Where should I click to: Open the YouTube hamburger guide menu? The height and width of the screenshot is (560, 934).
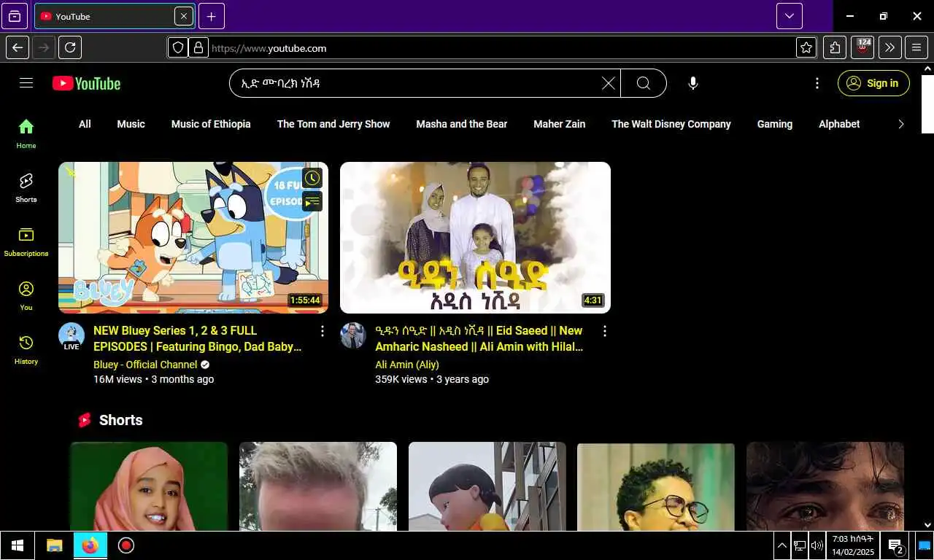coord(26,83)
